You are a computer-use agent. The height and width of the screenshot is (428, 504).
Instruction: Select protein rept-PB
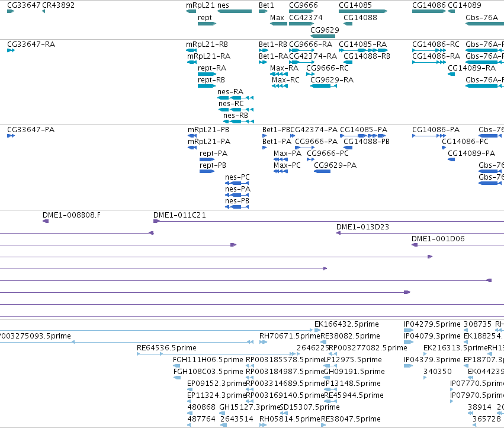(x=213, y=165)
